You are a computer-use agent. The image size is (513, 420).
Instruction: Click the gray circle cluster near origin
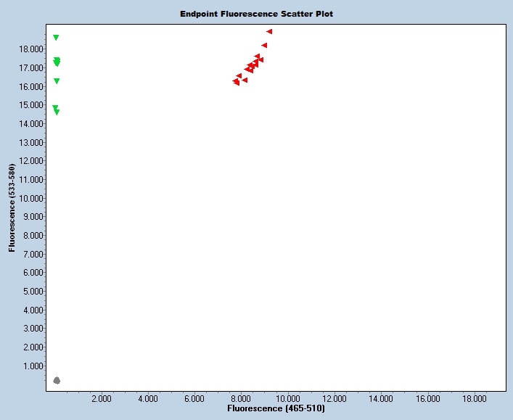point(57,380)
